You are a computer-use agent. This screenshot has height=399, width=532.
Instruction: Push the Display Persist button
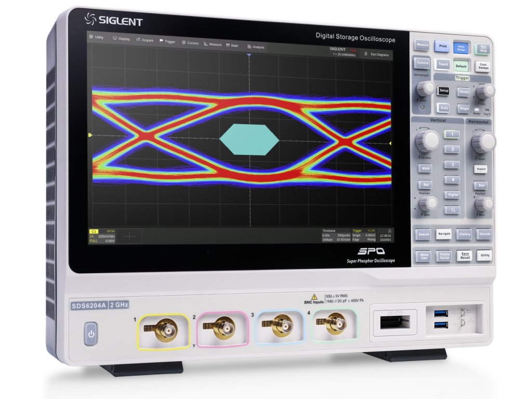coord(444,256)
